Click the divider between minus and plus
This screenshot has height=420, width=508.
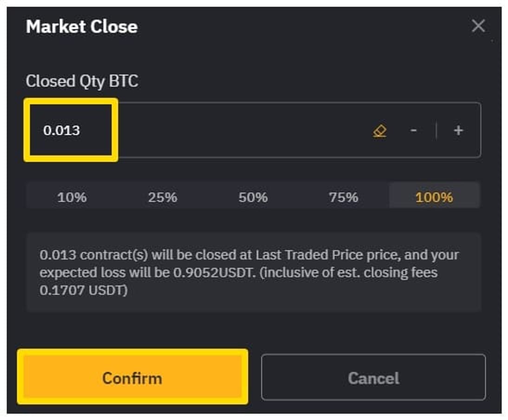click(436, 130)
